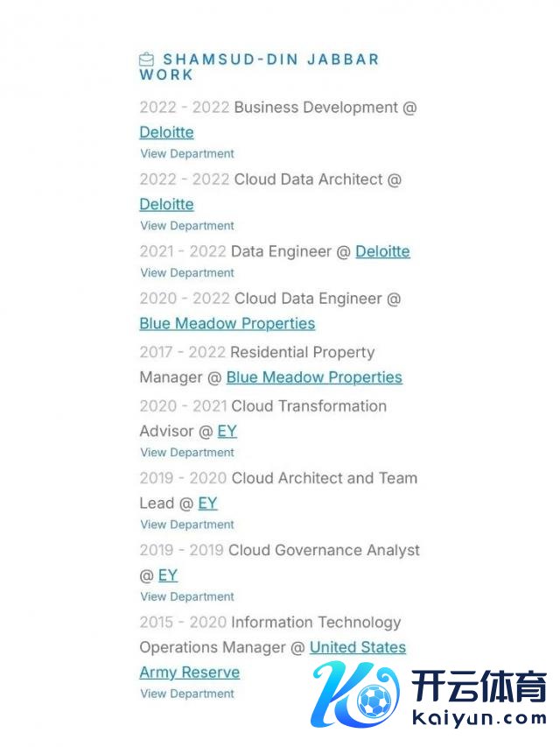Open Blue Meadow Properties link for Residential Property Manager
560x747 pixels.
coord(314,377)
